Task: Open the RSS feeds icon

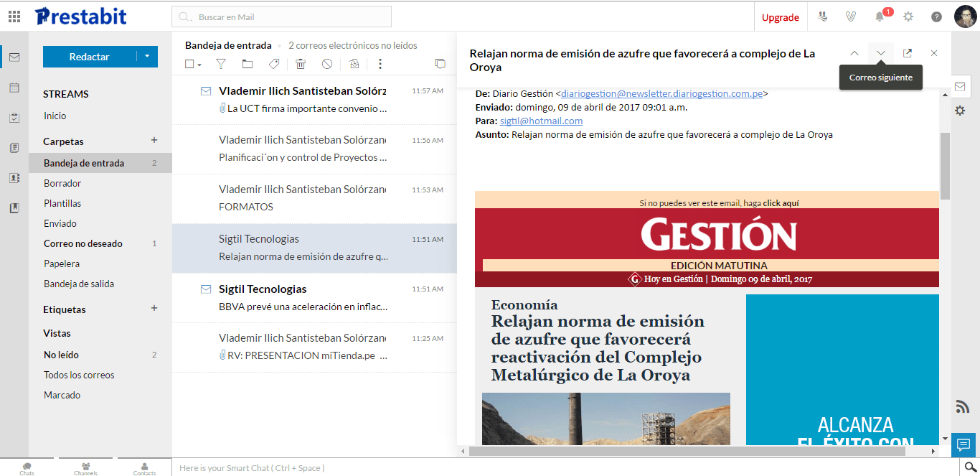Action: point(963,407)
